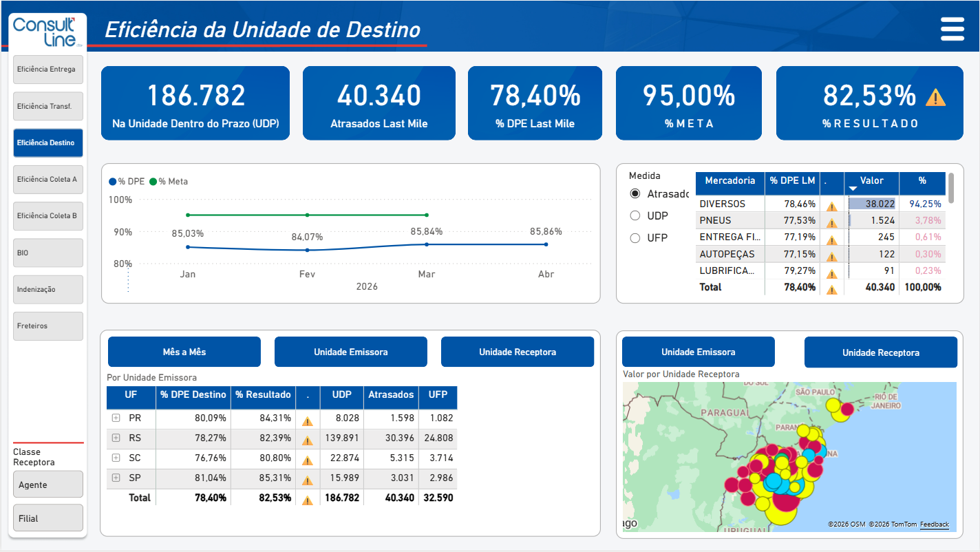Open Eficiência Coleta A page
980x552 pixels.
coord(48,180)
